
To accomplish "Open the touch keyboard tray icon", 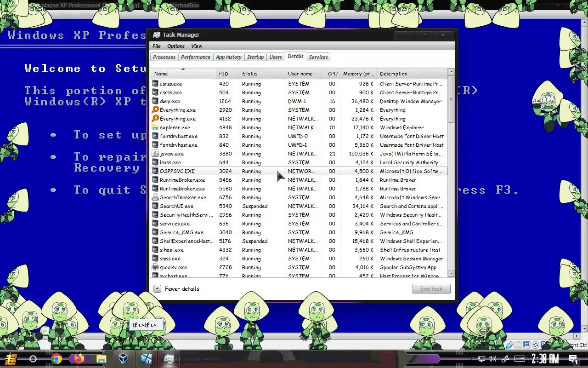I will 520,359.
